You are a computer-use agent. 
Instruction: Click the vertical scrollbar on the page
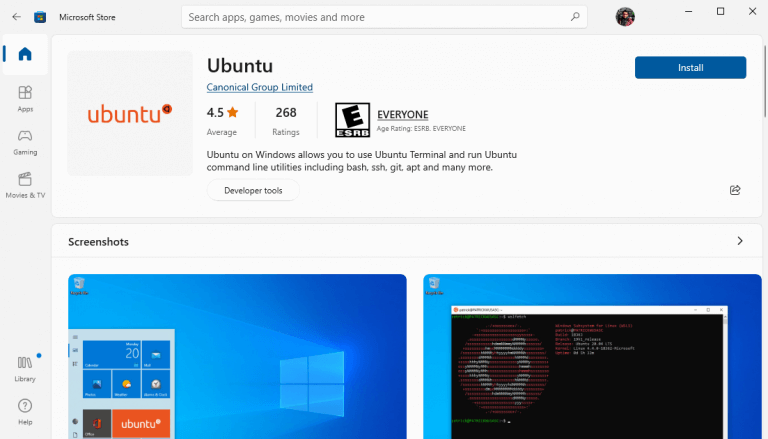(765, 81)
